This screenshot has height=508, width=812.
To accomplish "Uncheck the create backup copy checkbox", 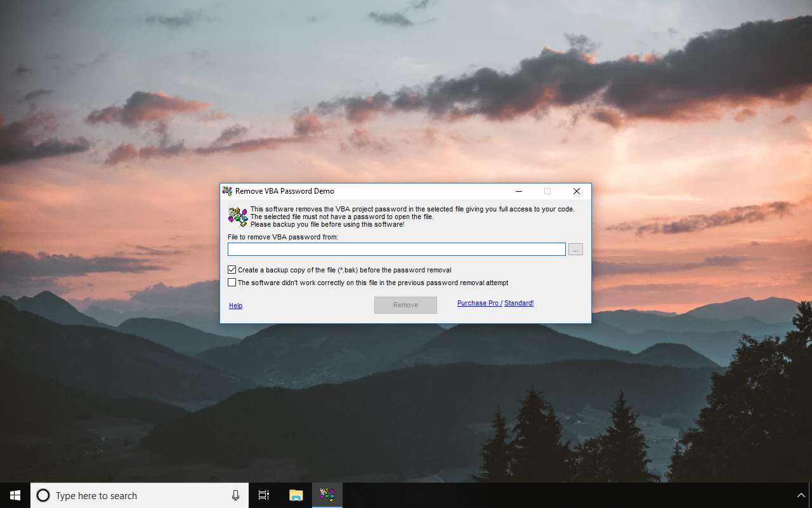I will pos(232,270).
